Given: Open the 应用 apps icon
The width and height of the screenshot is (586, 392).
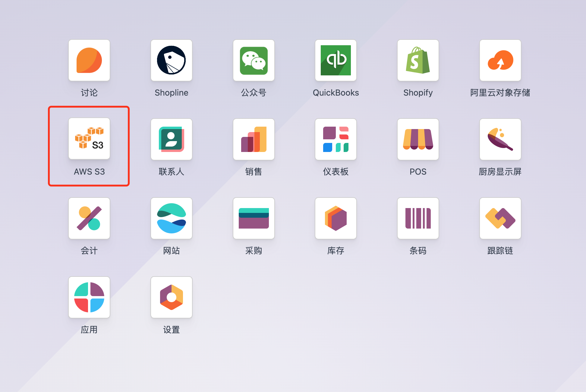Looking at the screenshot, I should point(89,297).
